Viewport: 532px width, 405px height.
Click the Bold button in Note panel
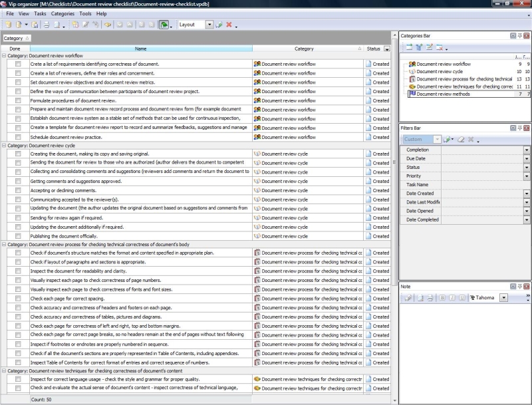click(x=442, y=298)
